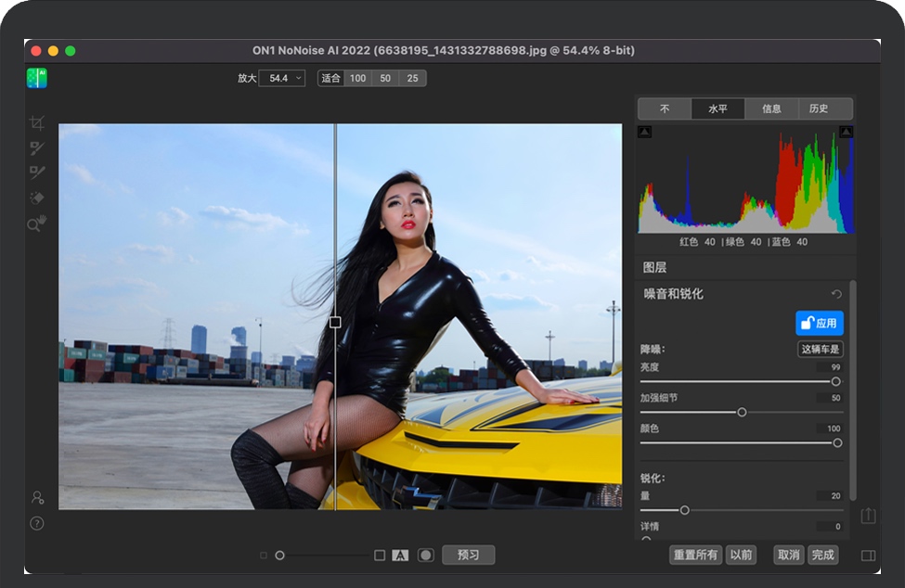The image size is (905, 588).
Task: Select the masking brush tool in left toolbar
Action: tap(37, 147)
